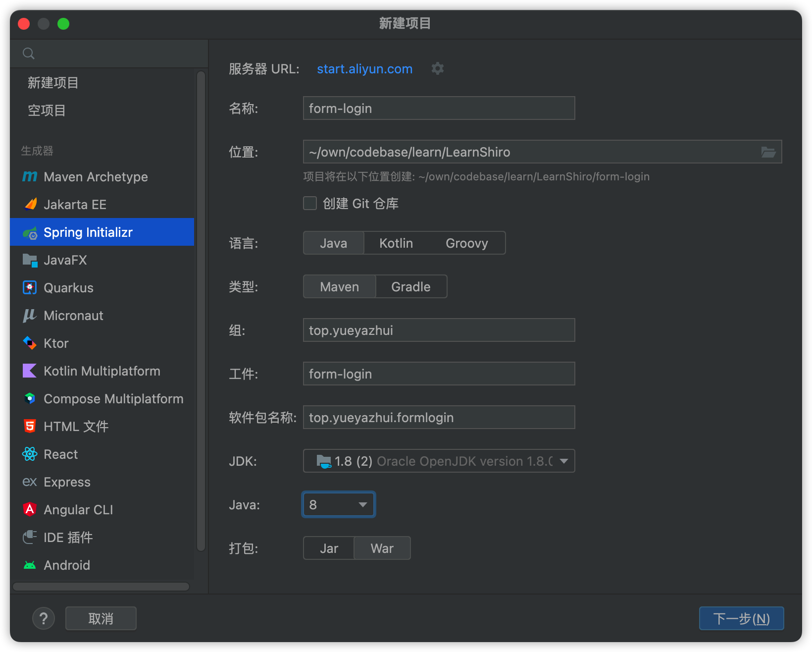The width and height of the screenshot is (812, 652).
Task: Select the Android generator entry
Action: click(102, 565)
